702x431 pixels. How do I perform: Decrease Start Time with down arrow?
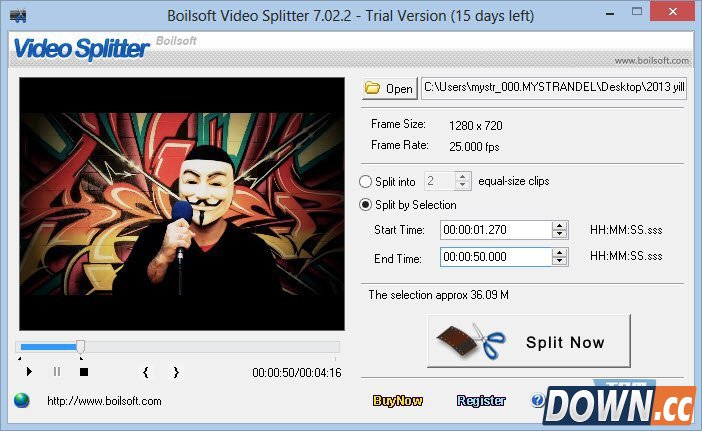pos(559,235)
